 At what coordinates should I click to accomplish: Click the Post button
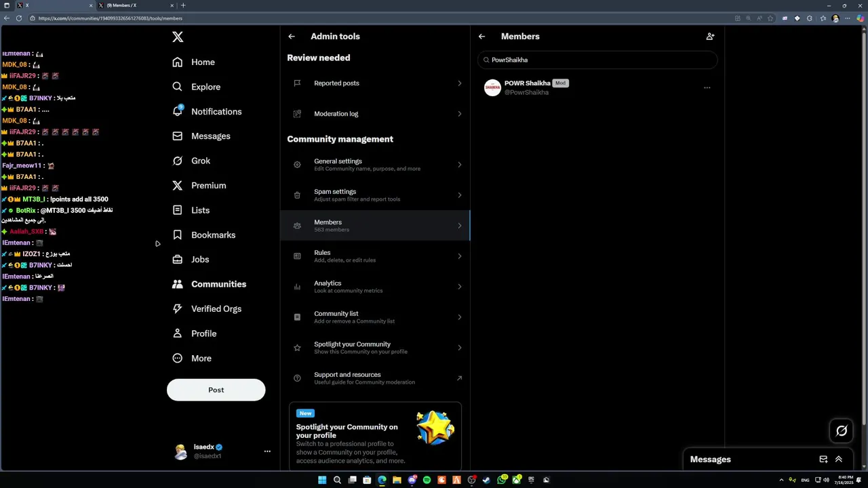pyautogui.click(x=216, y=390)
